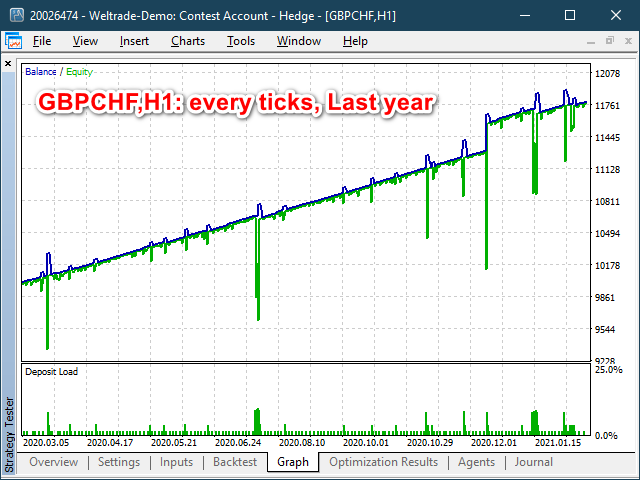Open the File menu
This screenshot has width=640, height=480.
pyautogui.click(x=42, y=41)
